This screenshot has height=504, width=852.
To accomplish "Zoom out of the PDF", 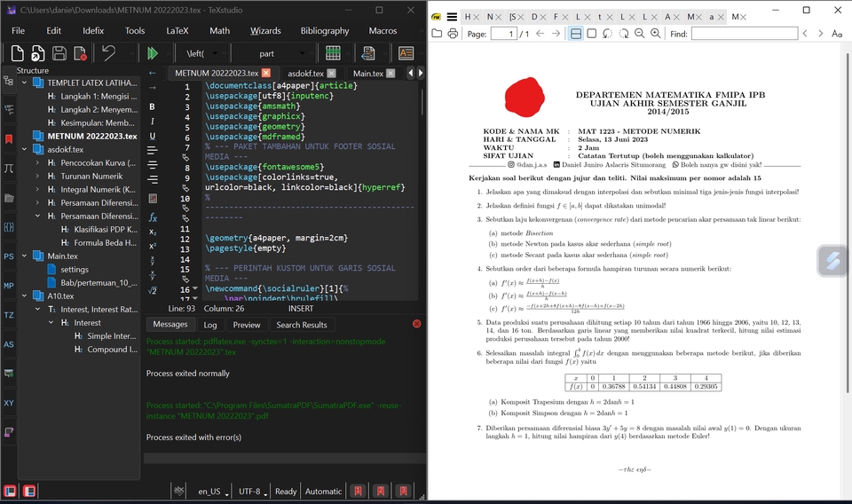I will pyautogui.click(x=640, y=34).
